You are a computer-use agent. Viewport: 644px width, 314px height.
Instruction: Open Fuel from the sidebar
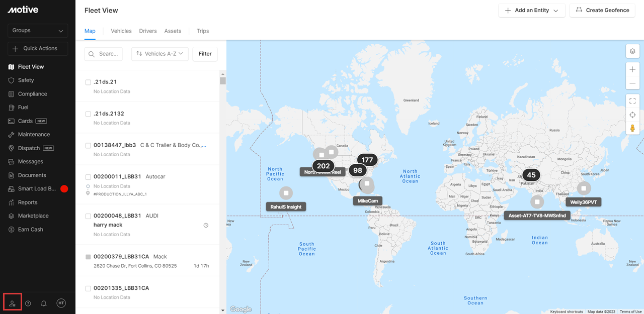click(23, 108)
